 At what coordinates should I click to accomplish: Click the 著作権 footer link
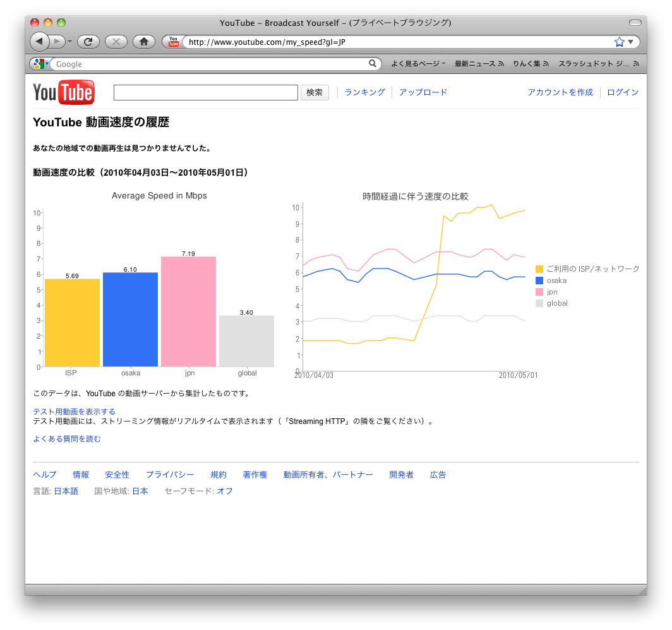pyautogui.click(x=255, y=475)
